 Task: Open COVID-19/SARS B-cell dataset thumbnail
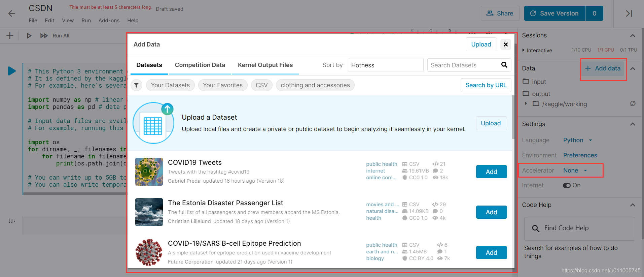(149, 252)
